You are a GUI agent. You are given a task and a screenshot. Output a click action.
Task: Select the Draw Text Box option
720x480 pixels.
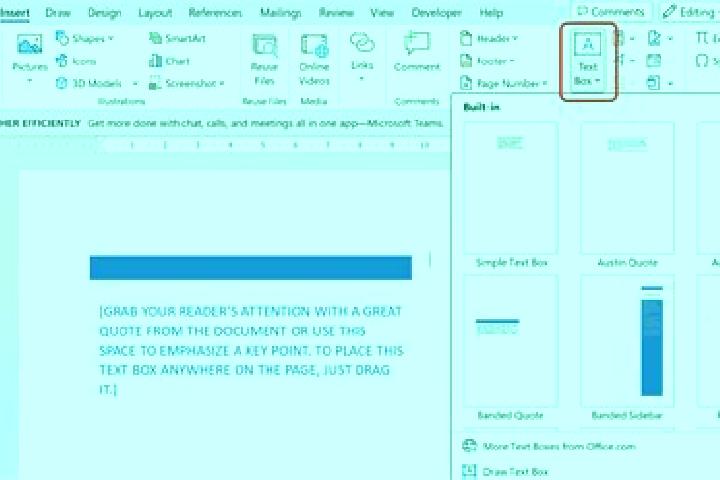[505, 471]
